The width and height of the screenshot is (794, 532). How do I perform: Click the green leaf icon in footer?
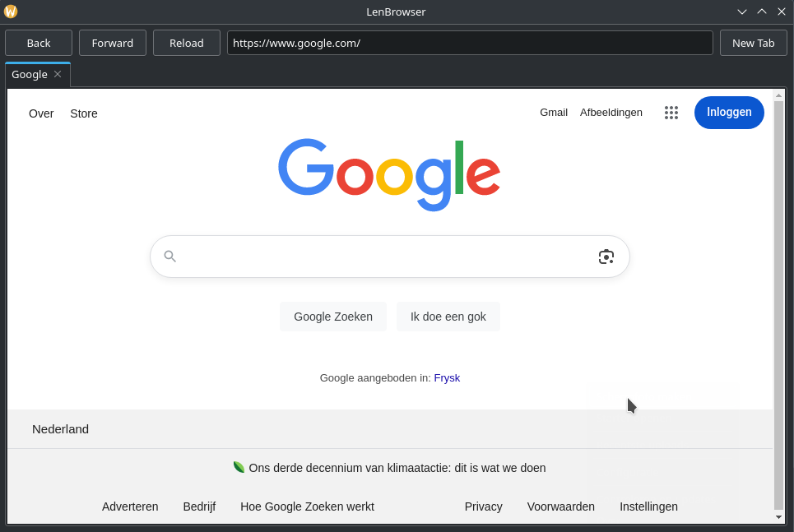[x=239, y=467]
